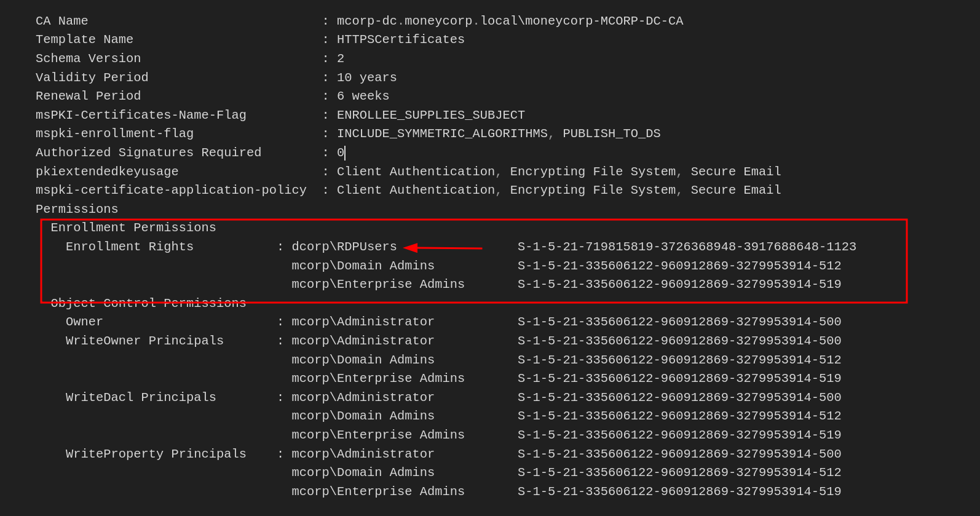Click the "6 weeks" renewal period value
This screenshot has height=516, width=980.
click(x=363, y=96)
